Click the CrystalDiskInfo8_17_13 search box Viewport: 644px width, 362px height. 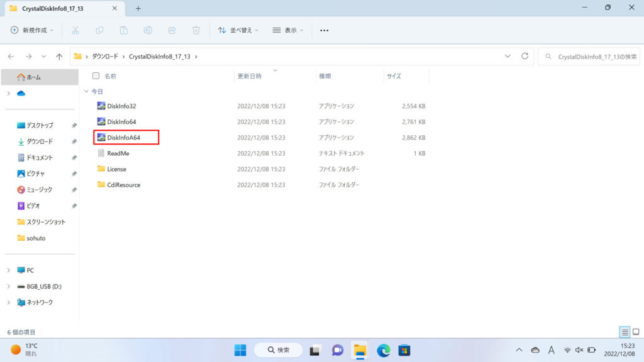point(589,57)
